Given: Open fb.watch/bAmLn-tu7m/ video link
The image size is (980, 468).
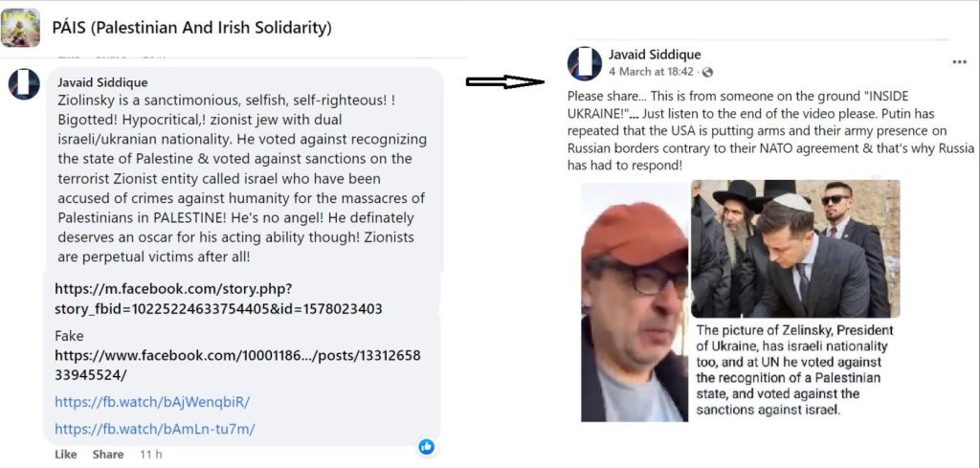Looking at the screenshot, I should (x=155, y=429).
